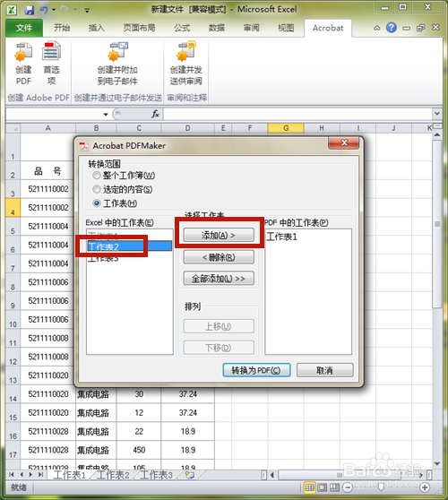
Task: Switch to the Formulas ribbon tab
Action: coord(182,28)
